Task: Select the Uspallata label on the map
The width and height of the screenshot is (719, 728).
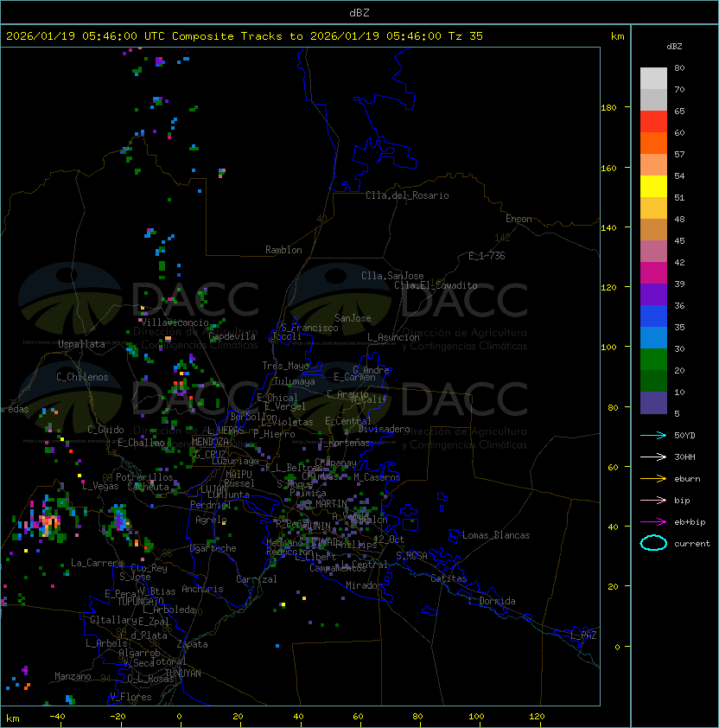Action: [81, 344]
